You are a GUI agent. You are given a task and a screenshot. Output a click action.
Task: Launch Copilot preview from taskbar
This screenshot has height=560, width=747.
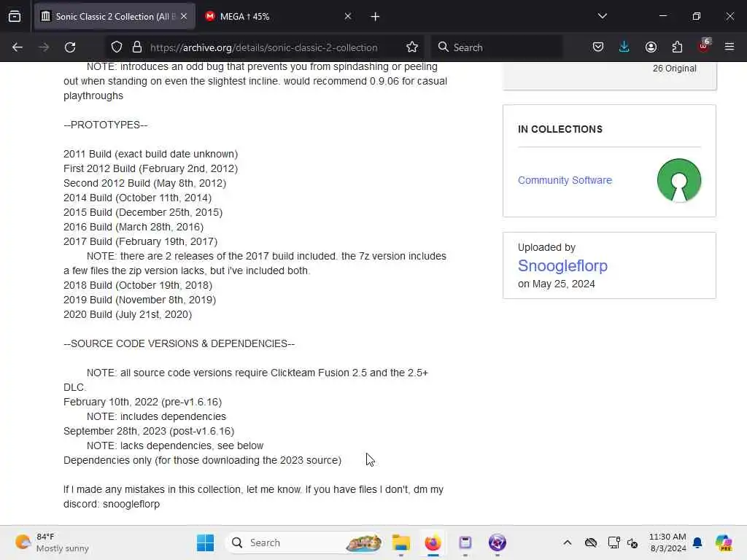(724, 542)
